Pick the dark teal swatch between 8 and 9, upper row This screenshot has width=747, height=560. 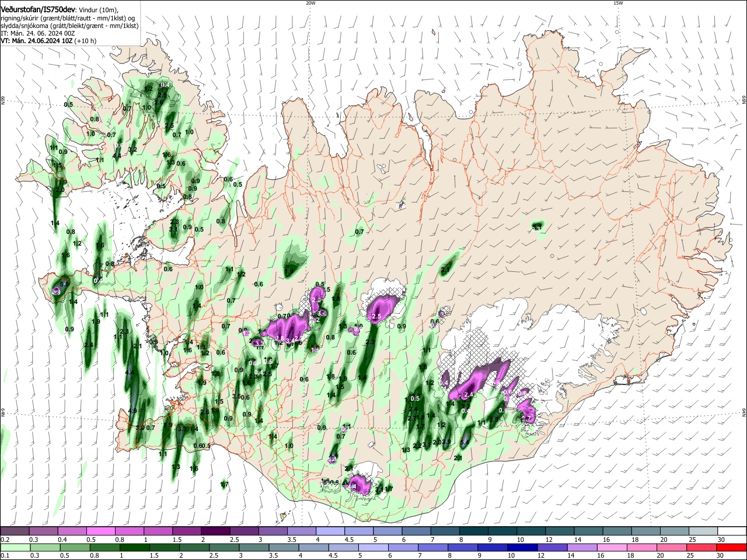tap(473, 531)
